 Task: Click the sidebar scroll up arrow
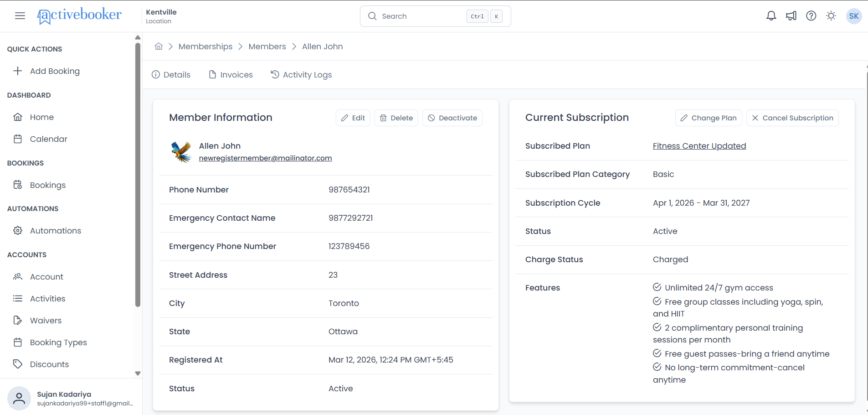(138, 37)
